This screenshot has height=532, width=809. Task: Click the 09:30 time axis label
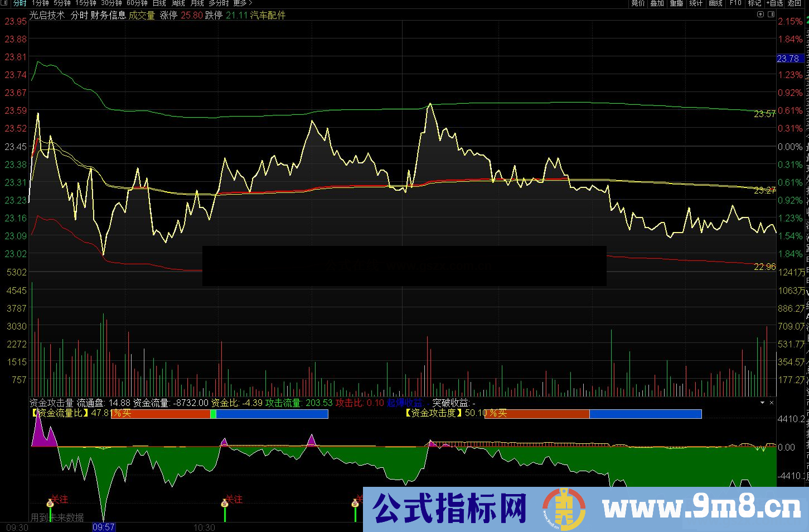click(x=17, y=527)
